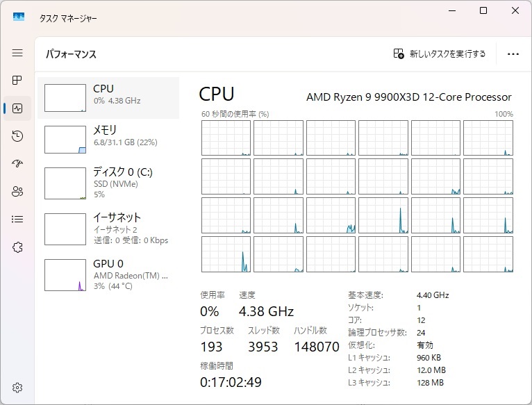Open the Startup apps page icon

[17, 164]
